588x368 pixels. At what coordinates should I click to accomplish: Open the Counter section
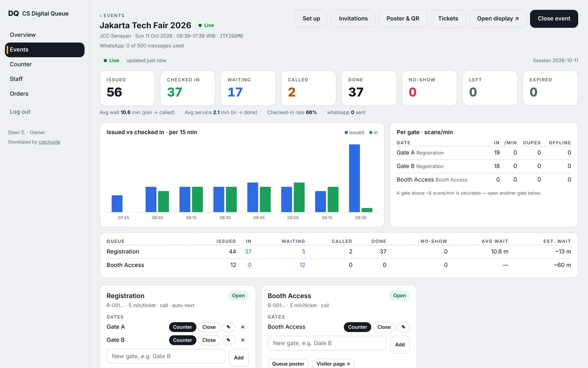[44, 64]
